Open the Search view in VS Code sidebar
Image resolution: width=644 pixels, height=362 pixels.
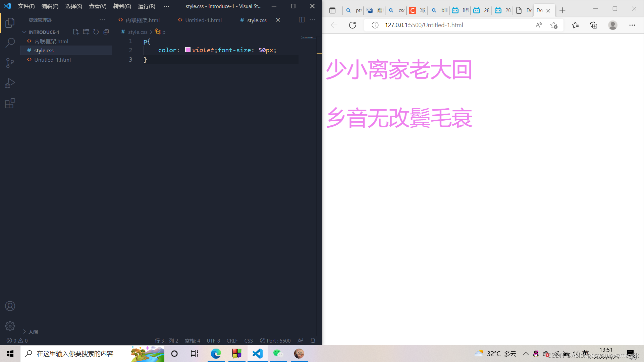tap(10, 43)
